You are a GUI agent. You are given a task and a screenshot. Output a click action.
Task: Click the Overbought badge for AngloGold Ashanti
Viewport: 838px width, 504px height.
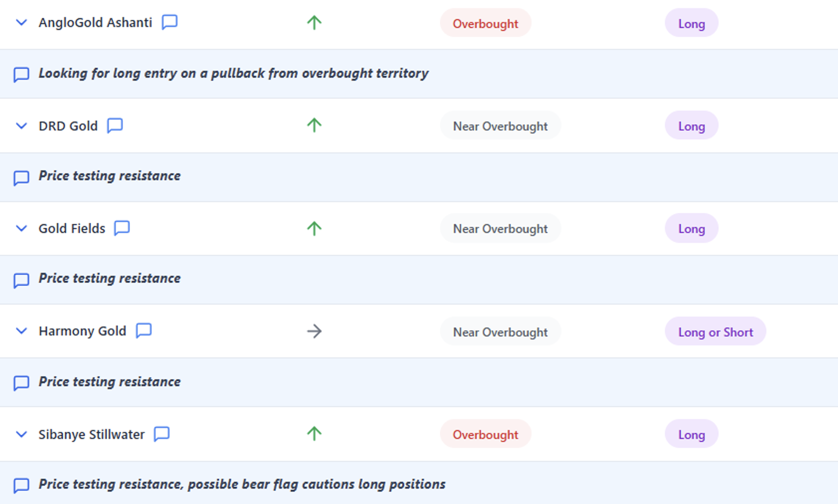[x=485, y=23]
